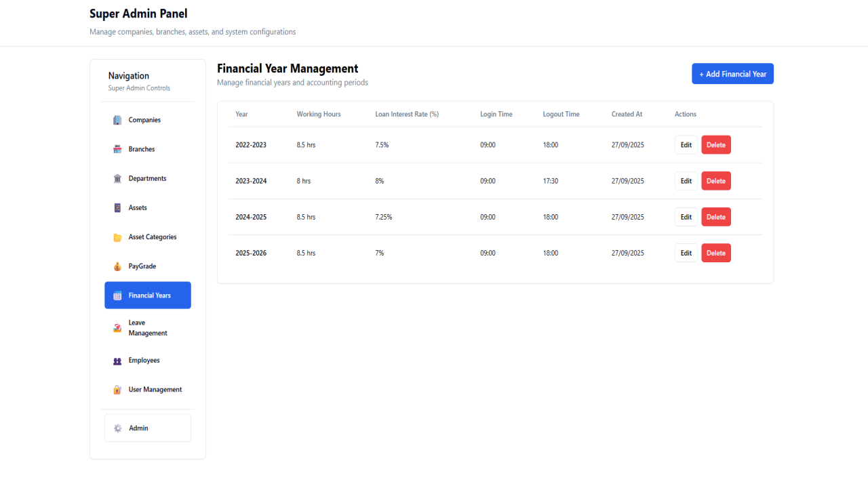
Task: Select Asset Categories in the navigation
Action: (x=148, y=237)
